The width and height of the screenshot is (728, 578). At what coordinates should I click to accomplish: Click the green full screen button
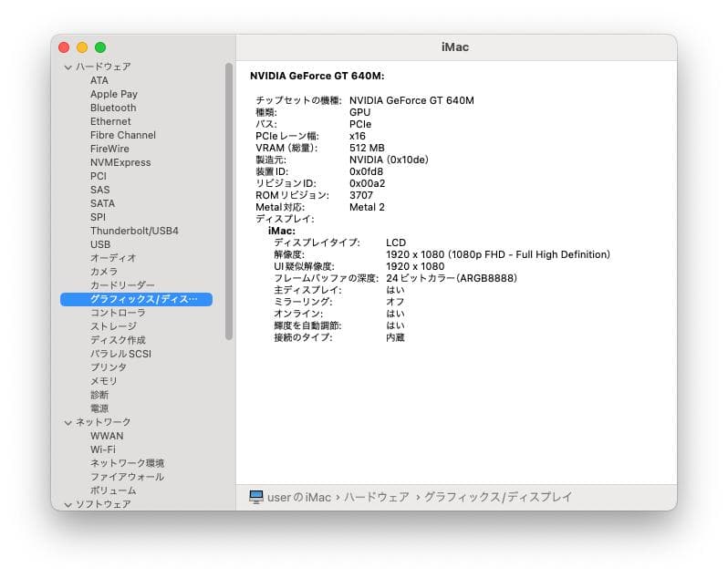pyautogui.click(x=100, y=47)
